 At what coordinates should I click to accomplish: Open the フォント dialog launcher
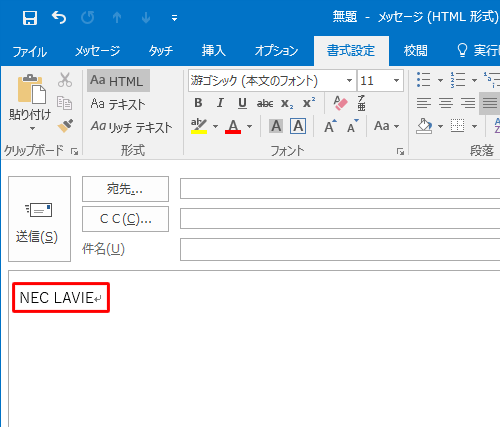(x=400, y=152)
